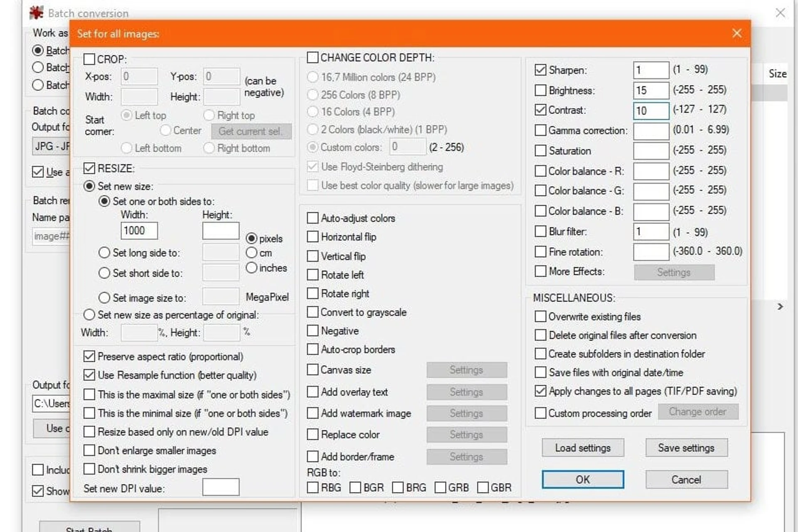Enable Save files with original date/time
This screenshot has height=532, width=798.
pos(540,372)
